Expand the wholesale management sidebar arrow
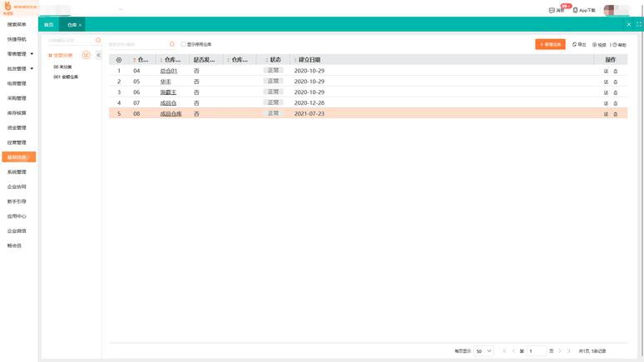Viewport: 644px width, 362px height. point(32,68)
